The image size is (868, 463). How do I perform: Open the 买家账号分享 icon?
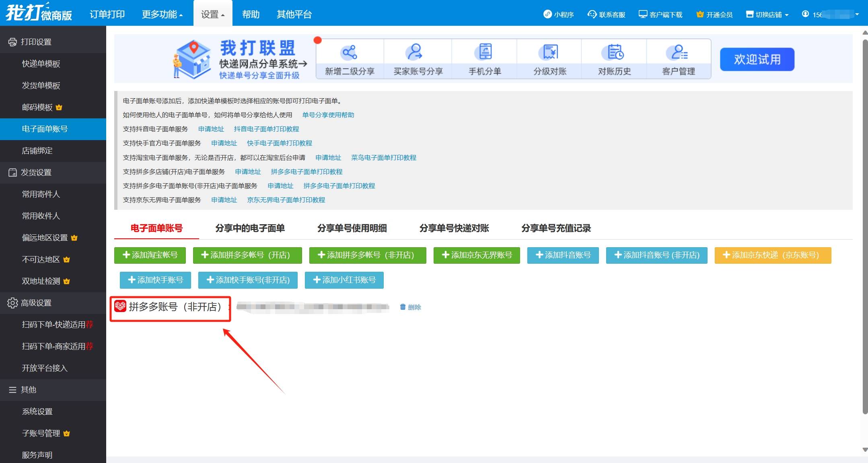click(414, 52)
